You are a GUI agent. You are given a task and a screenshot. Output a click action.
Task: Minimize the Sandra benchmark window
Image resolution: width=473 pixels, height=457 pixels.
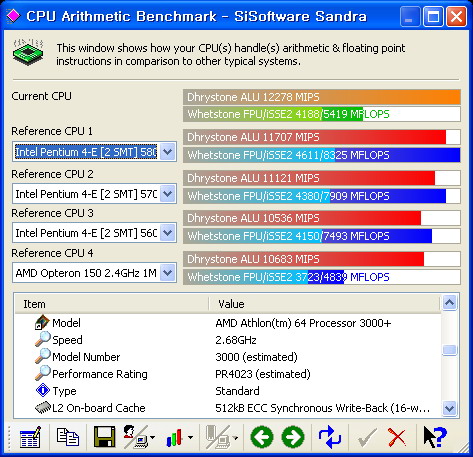410,16
